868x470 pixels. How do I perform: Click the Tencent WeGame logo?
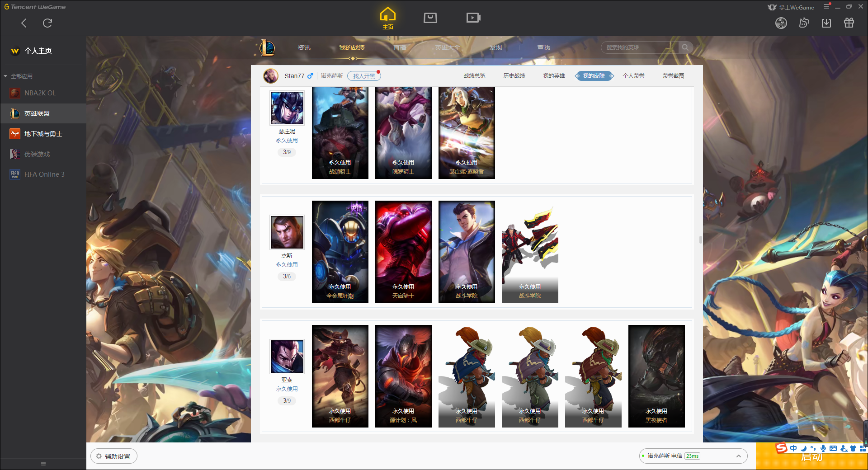tap(35, 7)
